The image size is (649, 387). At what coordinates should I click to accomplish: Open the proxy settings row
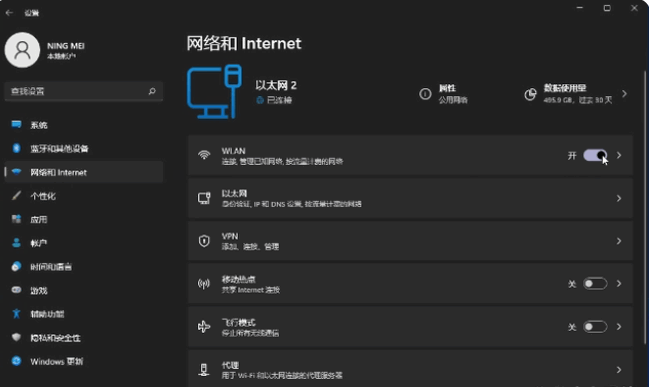point(410,368)
